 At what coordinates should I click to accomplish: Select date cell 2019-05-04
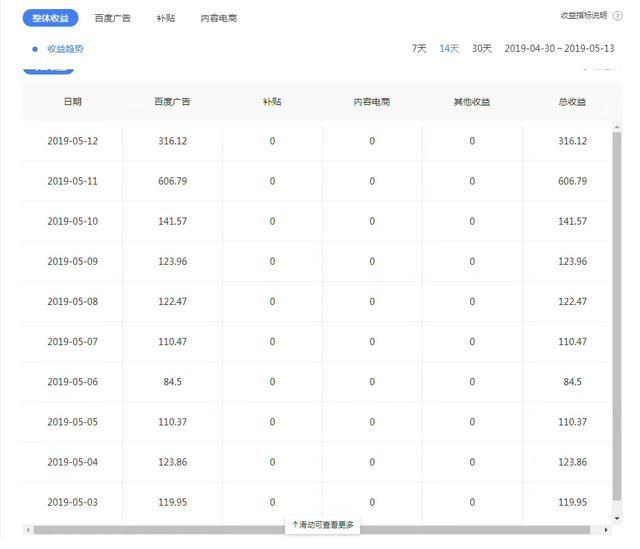pos(73,462)
